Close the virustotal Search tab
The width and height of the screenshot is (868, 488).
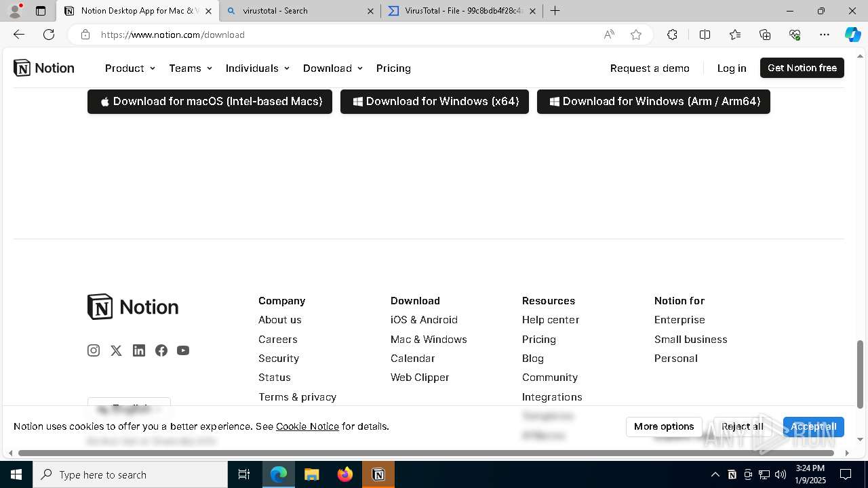click(x=370, y=11)
